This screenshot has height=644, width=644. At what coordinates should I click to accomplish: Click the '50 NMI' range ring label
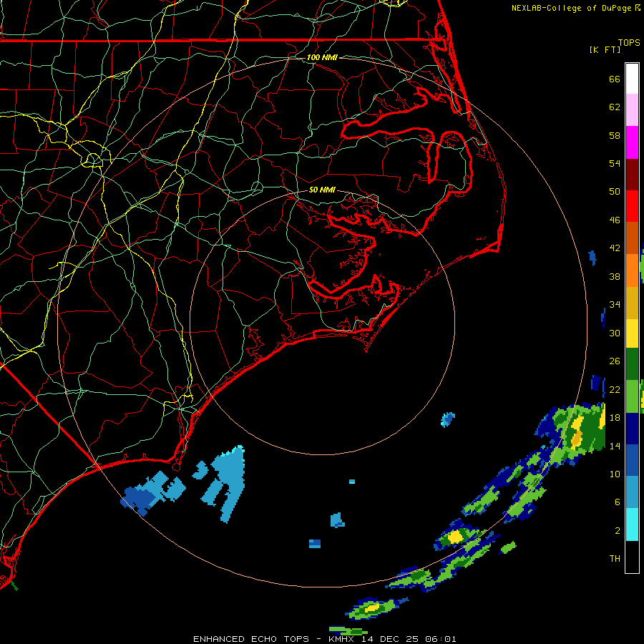click(322, 190)
